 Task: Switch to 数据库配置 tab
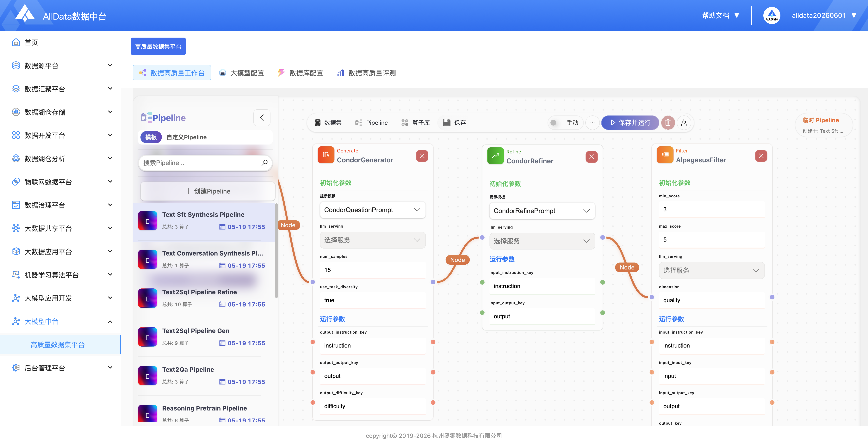[x=301, y=73]
